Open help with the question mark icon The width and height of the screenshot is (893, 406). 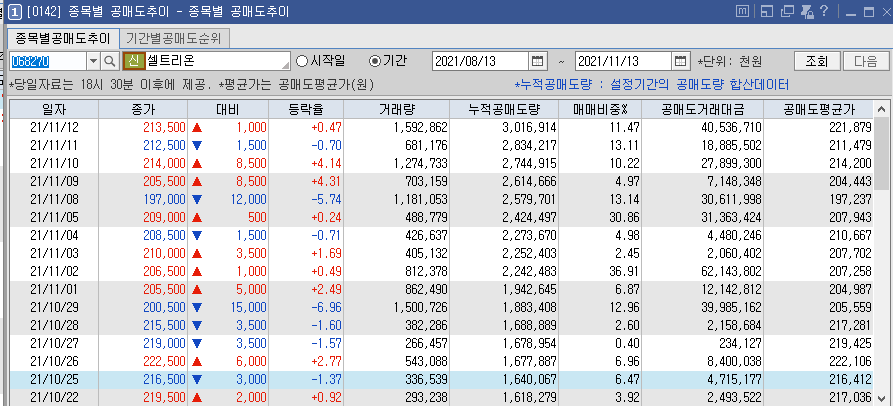[x=824, y=11]
